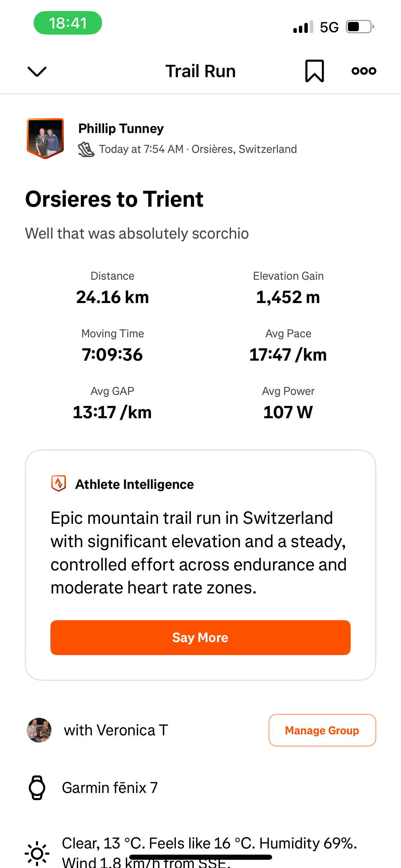The width and height of the screenshot is (401, 868).
Task: Open Veronica T's group avatar
Action: coord(39,730)
